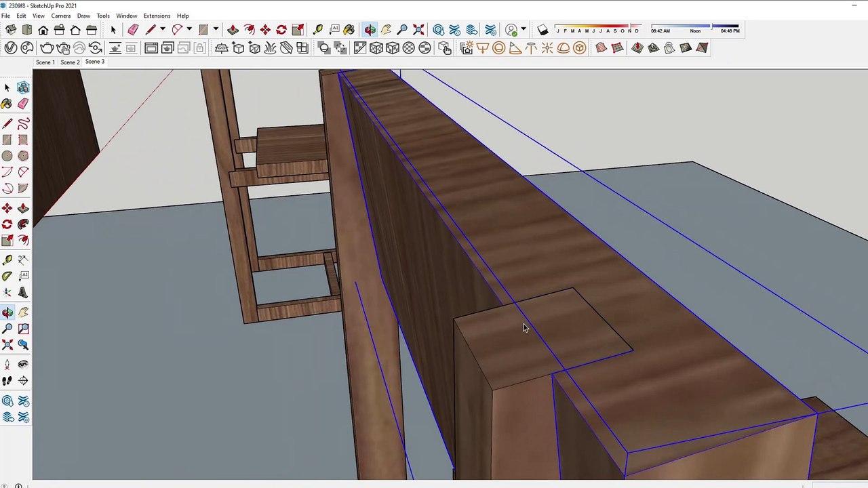Viewport: 868px width, 488px height.
Task: Add a V-Ray sphere light
Action: tap(498, 47)
